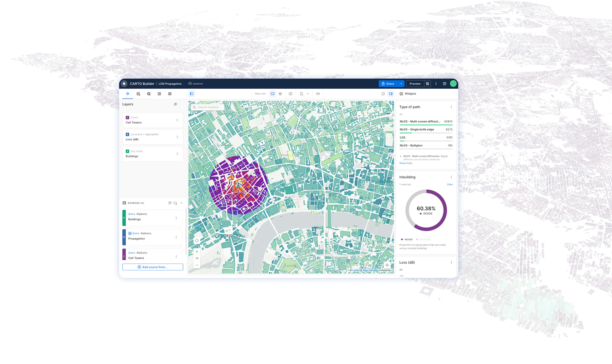Clear the Inbuilding widget selection
Screen dimensions: 612x364
point(450,184)
